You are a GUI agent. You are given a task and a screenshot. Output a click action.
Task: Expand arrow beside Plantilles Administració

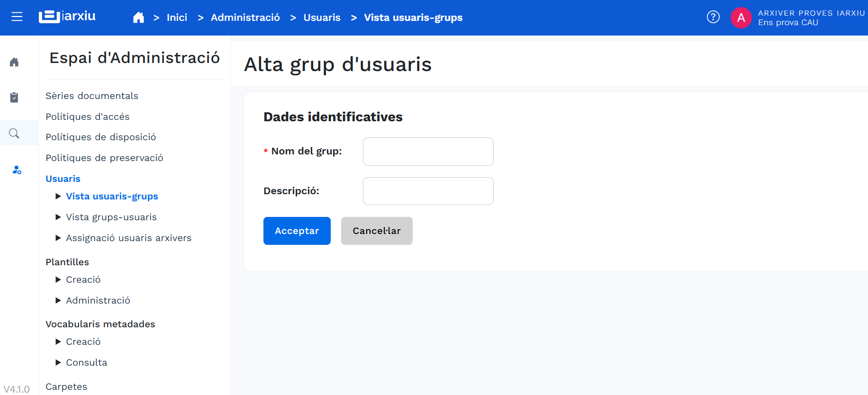click(x=58, y=300)
